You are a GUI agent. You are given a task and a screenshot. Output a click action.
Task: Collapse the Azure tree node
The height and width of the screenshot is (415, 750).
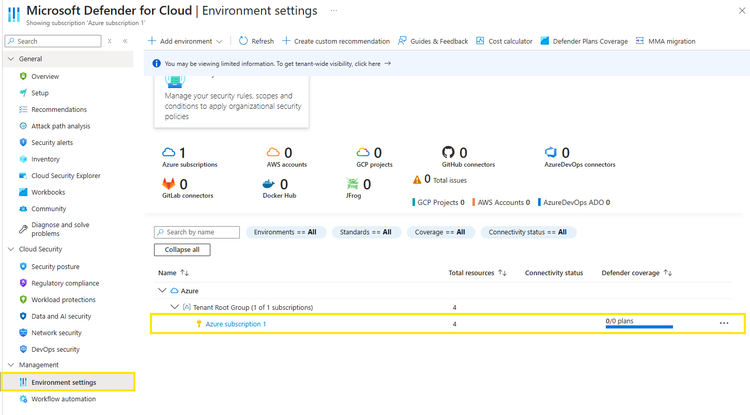tap(162, 290)
